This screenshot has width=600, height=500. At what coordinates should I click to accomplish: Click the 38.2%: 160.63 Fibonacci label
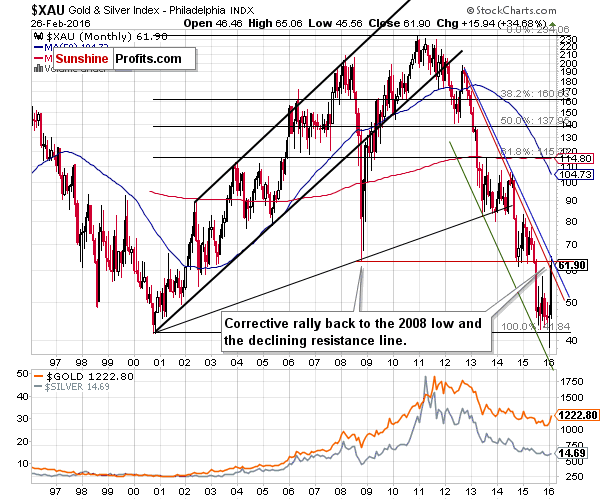point(535,93)
